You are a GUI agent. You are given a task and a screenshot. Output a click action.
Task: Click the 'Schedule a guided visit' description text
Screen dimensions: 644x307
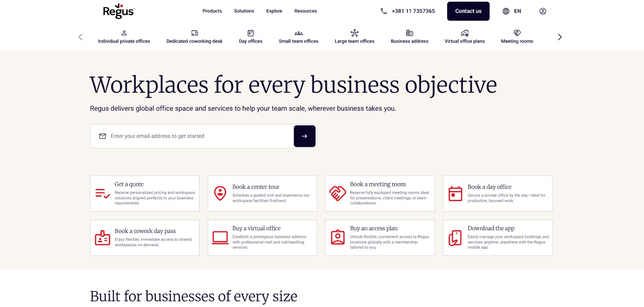(271, 198)
